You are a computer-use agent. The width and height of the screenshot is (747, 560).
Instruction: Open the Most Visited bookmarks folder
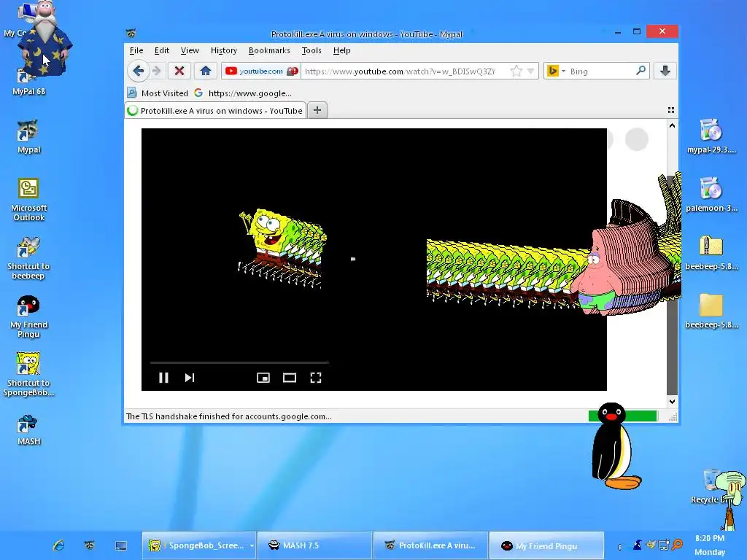click(158, 93)
